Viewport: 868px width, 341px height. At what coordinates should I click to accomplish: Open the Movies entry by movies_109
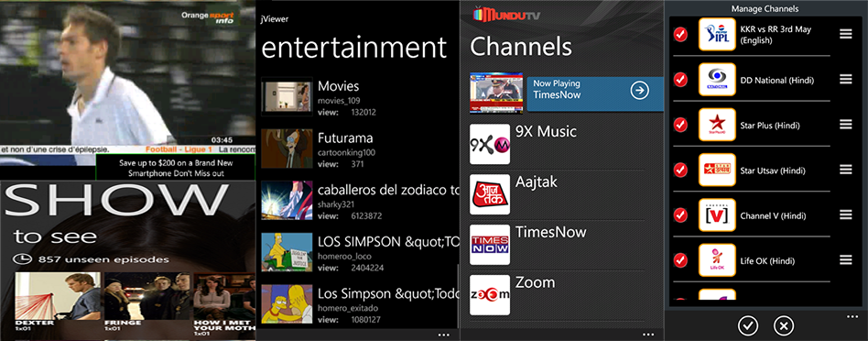click(x=360, y=97)
